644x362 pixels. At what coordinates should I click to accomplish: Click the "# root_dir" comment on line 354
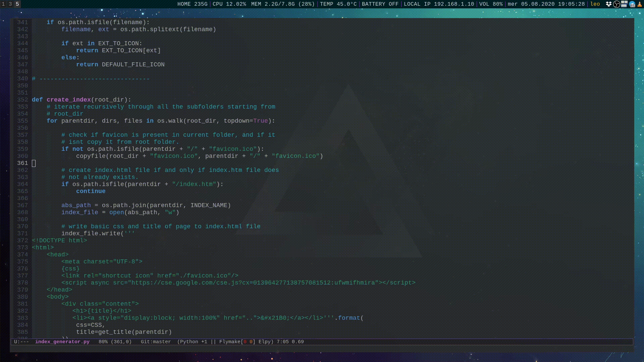(65, 114)
